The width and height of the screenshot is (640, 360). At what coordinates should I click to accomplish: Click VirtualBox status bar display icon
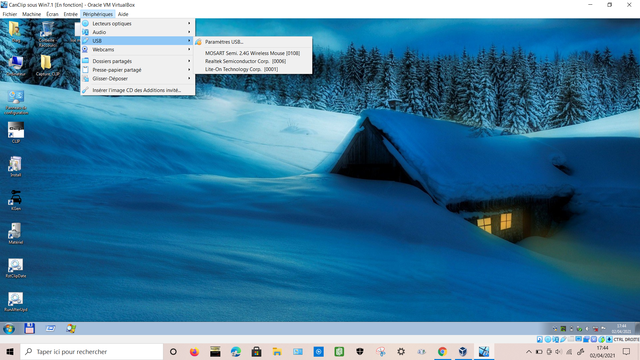tap(578, 339)
